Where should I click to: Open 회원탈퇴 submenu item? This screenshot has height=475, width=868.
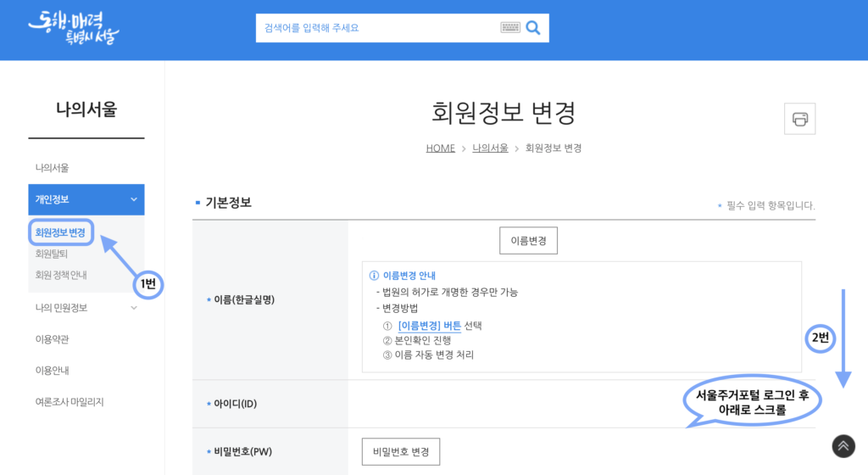(52, 254)
